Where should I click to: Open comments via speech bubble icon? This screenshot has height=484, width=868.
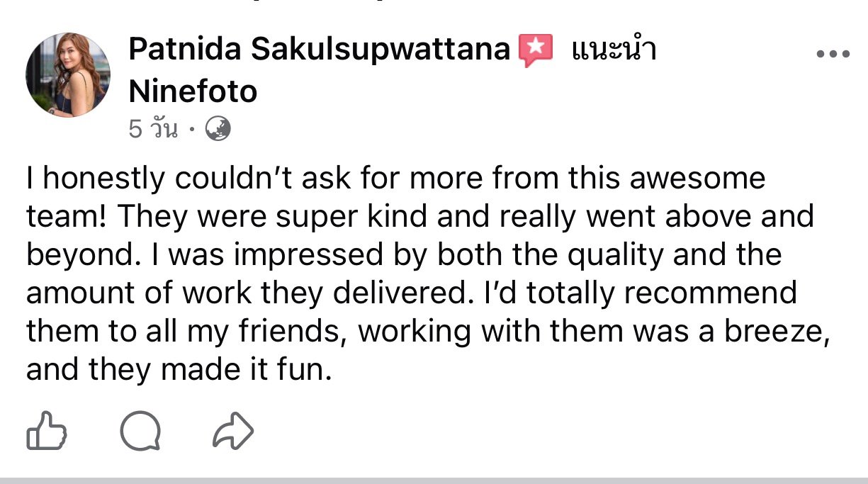pos(141,431)
